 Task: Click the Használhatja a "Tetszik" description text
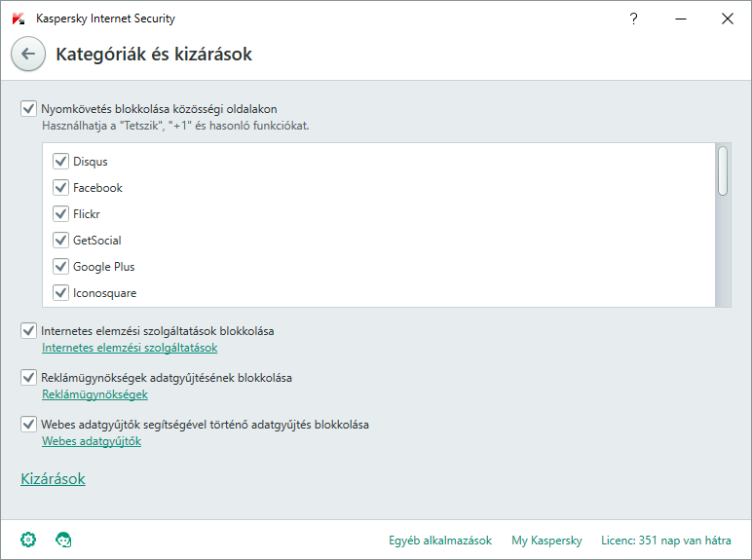175,126
